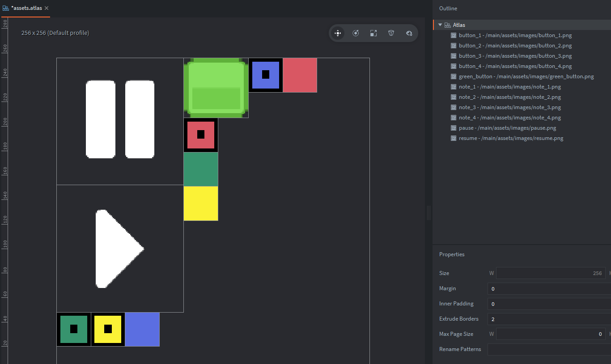Image resolution: width=611 pixels, height=364 pixels.
Task: Click the Extrude Borders input field
Action: click(x=548, y=319)
